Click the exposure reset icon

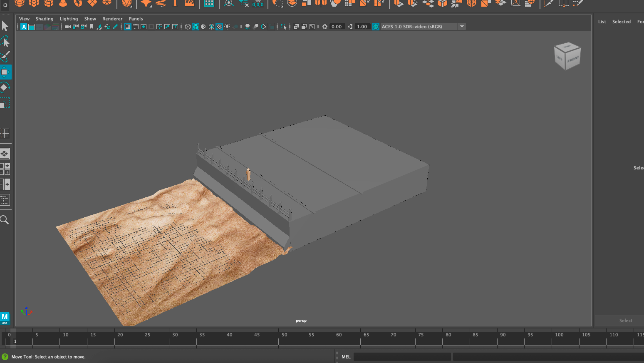(x=325, y=27)
